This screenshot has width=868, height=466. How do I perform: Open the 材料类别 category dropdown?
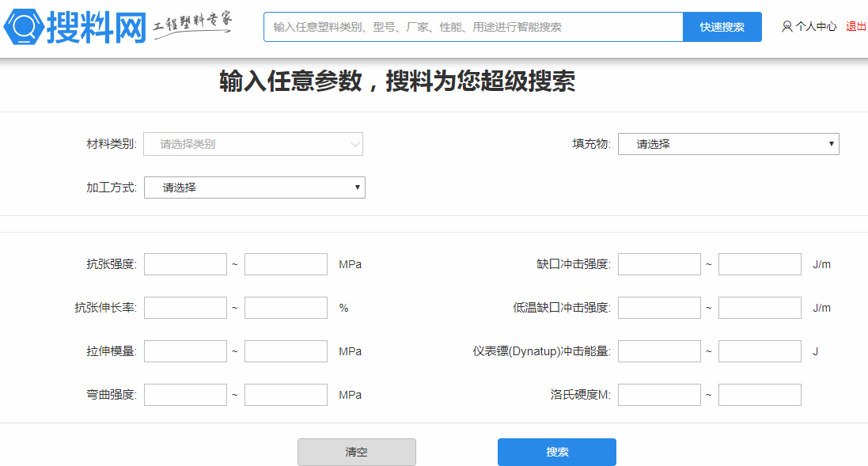pos(253,144)
